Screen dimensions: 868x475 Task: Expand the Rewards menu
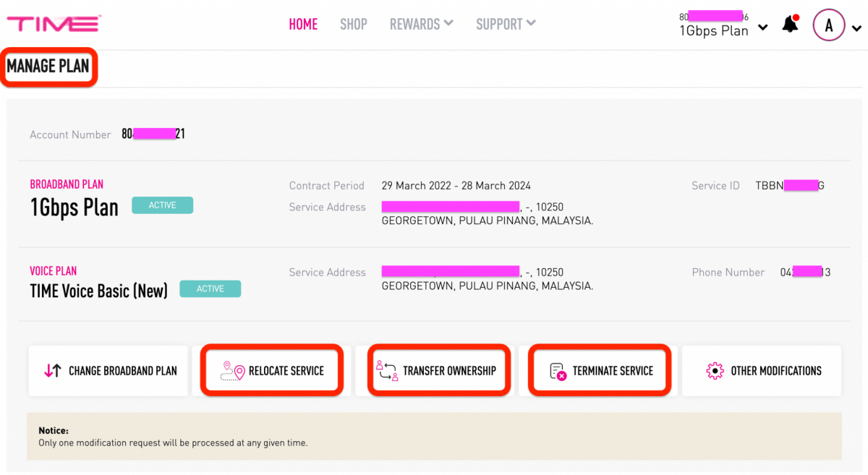coord(422,24)
